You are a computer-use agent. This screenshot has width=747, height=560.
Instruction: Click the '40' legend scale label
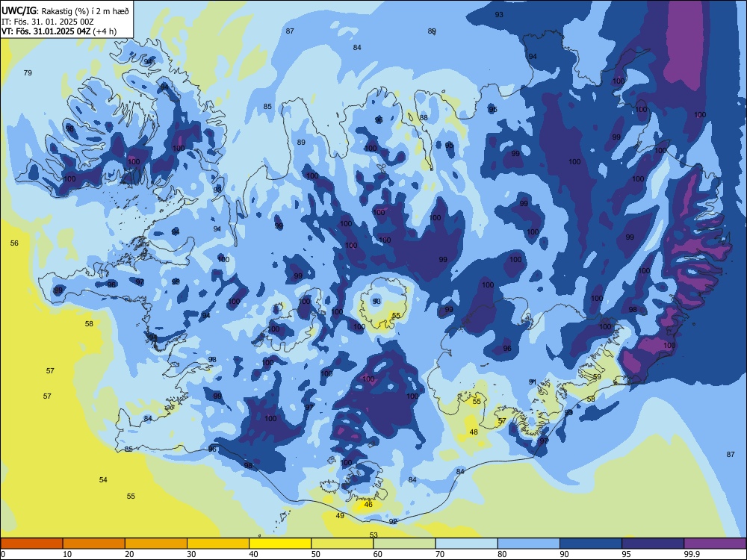[x=254, y=554]
